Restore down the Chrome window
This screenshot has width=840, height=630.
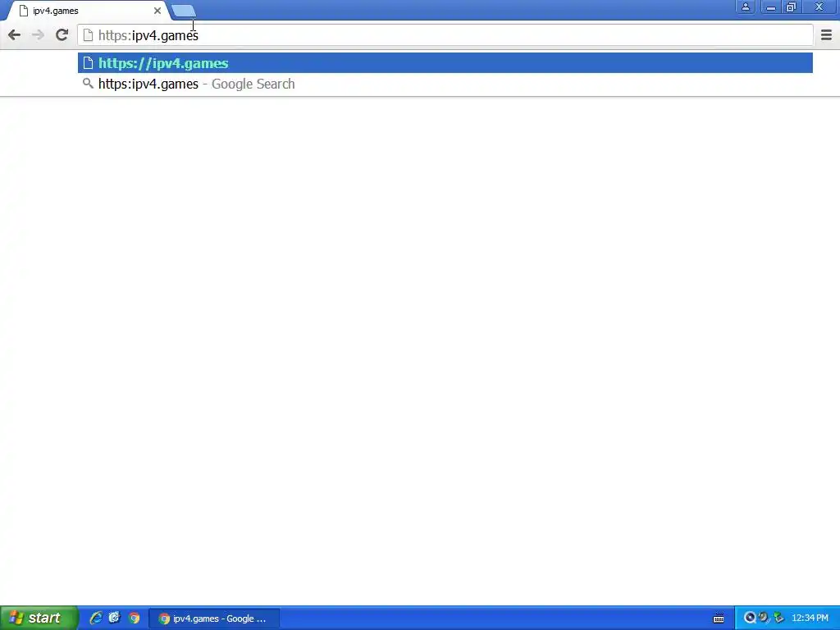point(791,7)
